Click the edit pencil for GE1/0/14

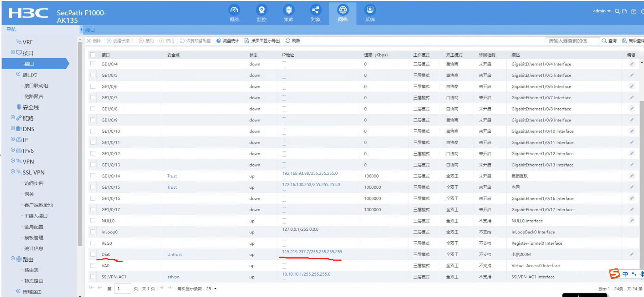point(632,176)
